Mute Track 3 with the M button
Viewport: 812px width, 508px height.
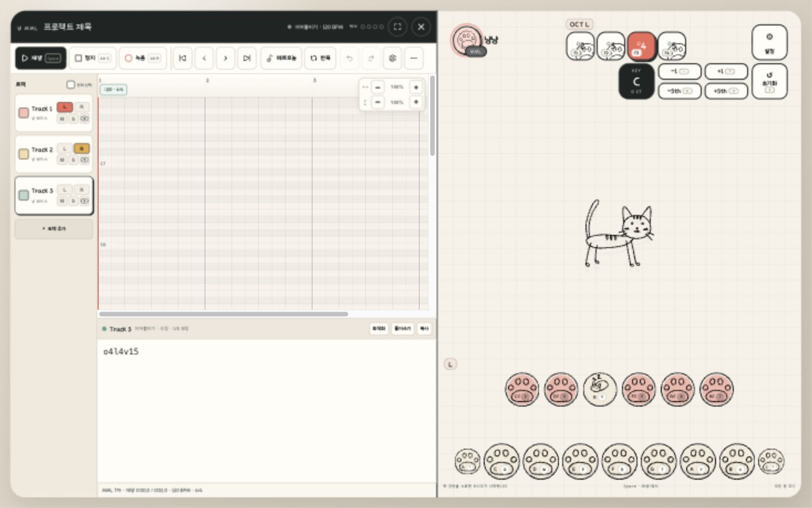pyautogui.click(x=62, y=201)
